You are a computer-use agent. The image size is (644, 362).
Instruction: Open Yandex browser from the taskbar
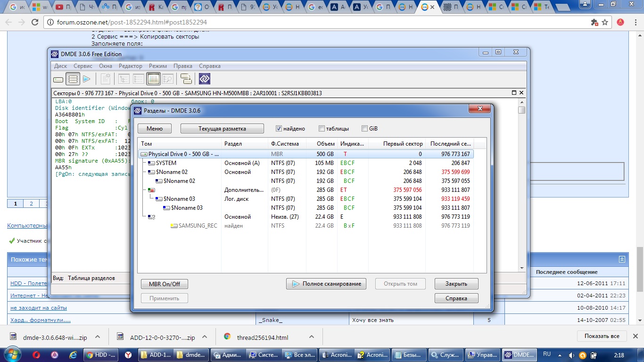pyautogui.click(x=128, y=355)
